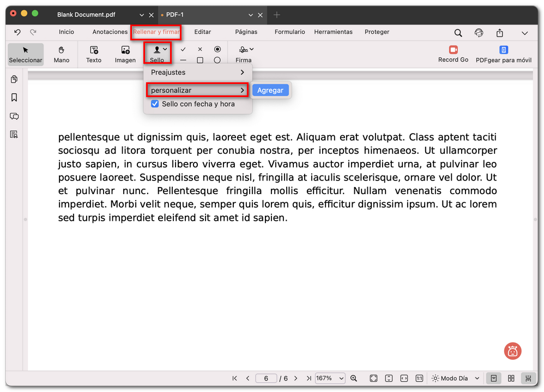This screenshot has height=392, width=544.
Task: Expand the Preajustes submenu
Action: [198, 72]
